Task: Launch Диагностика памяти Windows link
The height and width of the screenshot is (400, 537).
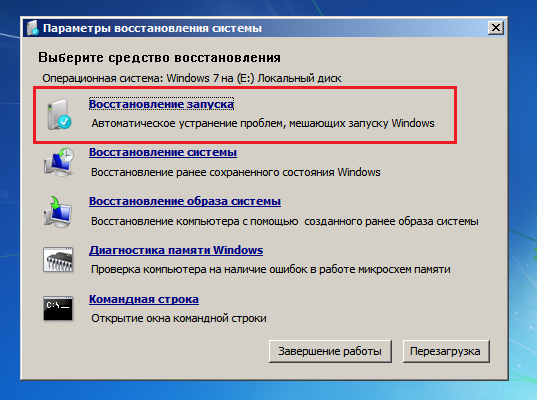Action: (176, 250)
